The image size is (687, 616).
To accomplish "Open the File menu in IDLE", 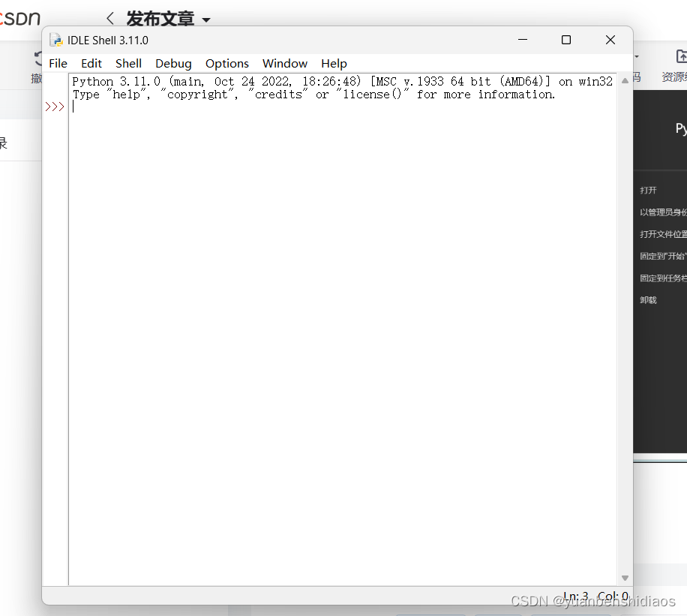I will (x=58, y=63).
